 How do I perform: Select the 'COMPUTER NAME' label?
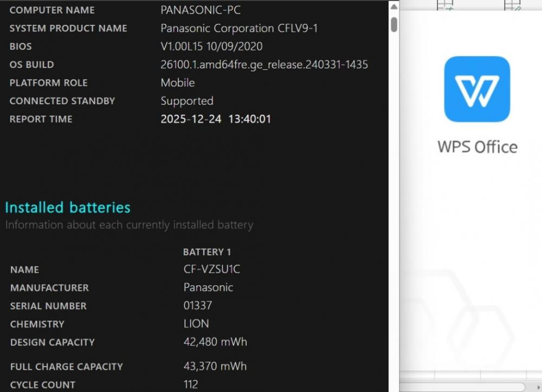pyautogui.click(x=52, y=10)
